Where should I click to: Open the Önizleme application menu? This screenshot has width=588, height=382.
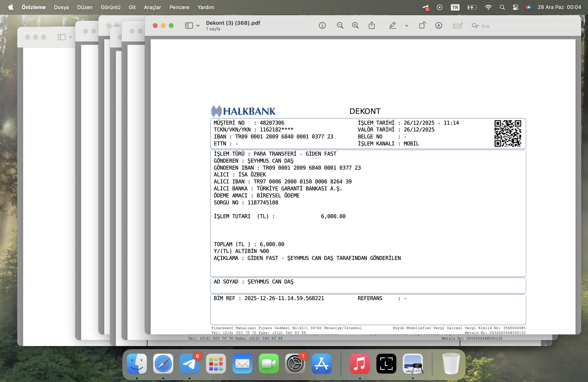click(x=34, y=7)
